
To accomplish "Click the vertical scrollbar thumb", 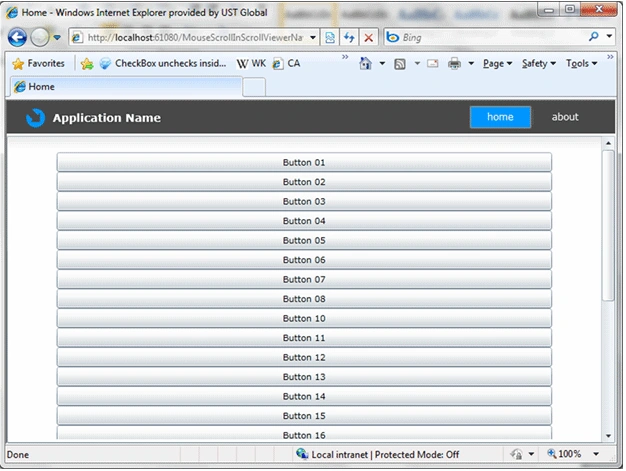I will pos(608,225).
